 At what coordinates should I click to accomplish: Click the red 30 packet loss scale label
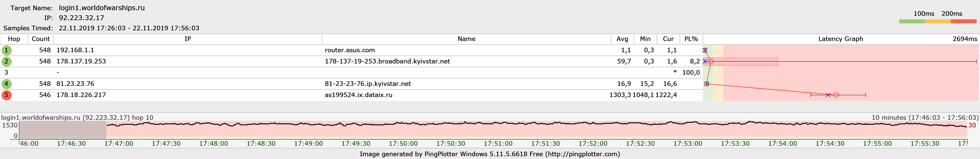pos(972,125)
